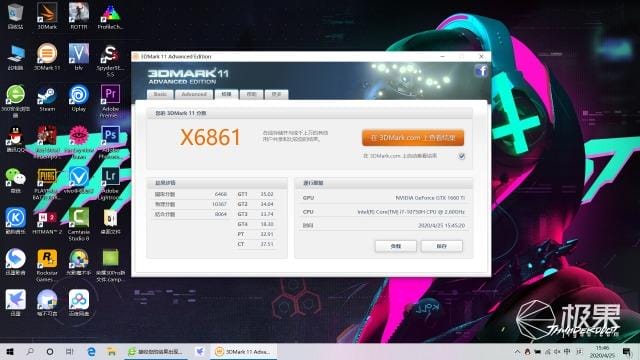Show hidden tray icons chevron
The image size is (640, 360).
pos(517,351)
